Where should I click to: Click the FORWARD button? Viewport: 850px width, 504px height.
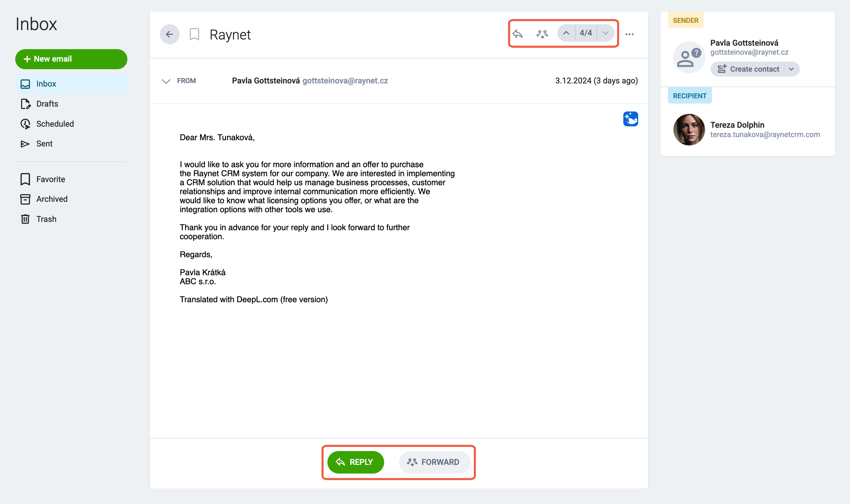(434, 462)
